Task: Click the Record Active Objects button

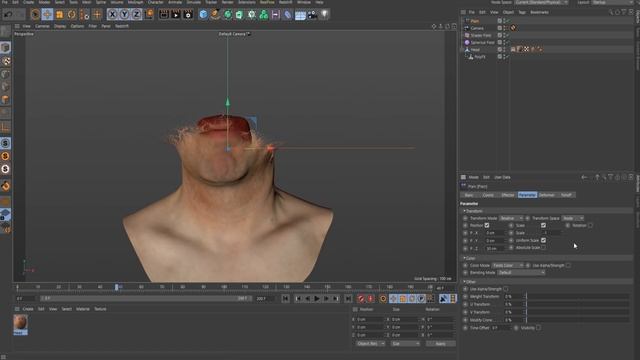Action: point(361,299)
